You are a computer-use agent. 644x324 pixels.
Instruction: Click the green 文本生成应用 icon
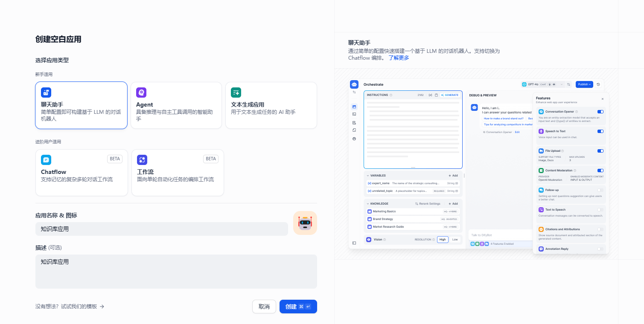[x=236, y=93]
